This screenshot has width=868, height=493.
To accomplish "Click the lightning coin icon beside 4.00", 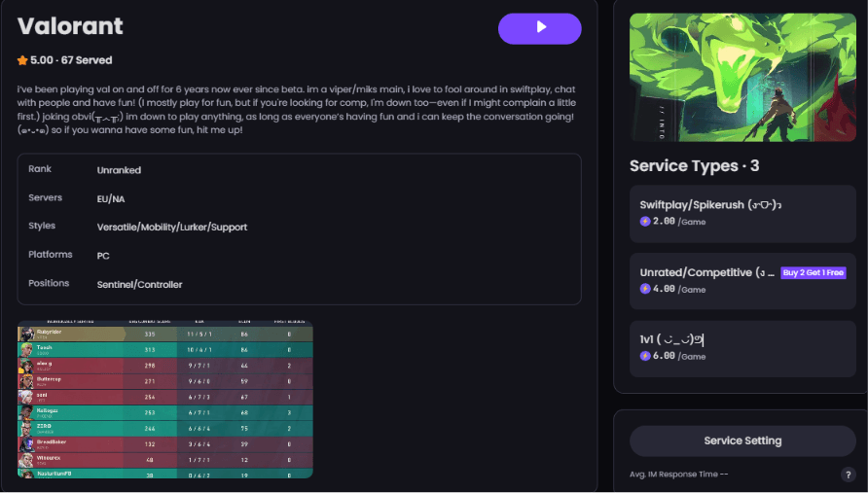I will [x=645, y=289].
